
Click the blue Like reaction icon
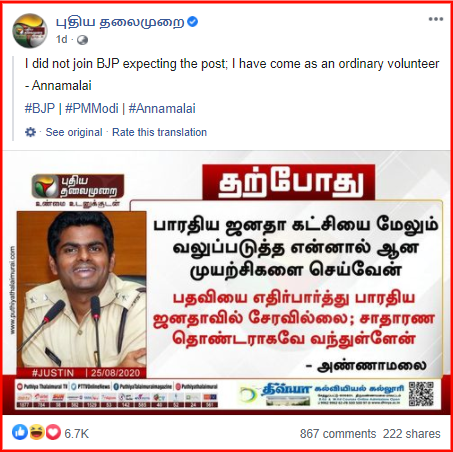[x=20, y=432]
